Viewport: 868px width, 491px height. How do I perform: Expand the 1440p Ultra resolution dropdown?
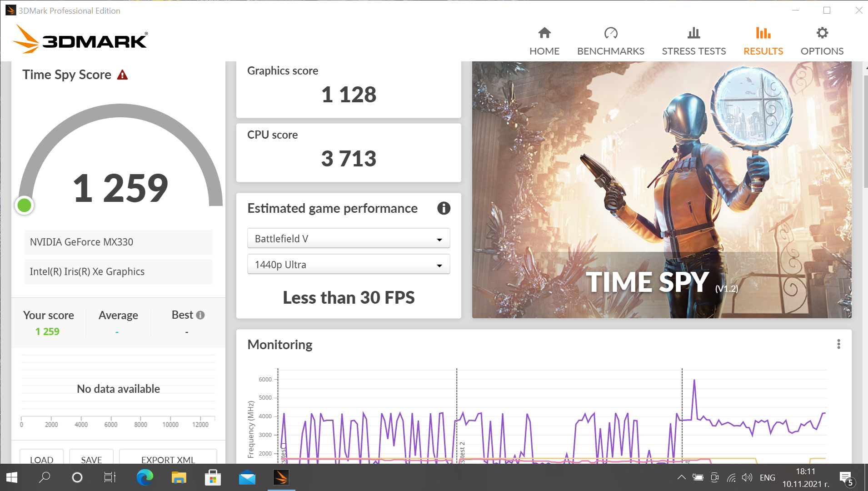[349, 264]
